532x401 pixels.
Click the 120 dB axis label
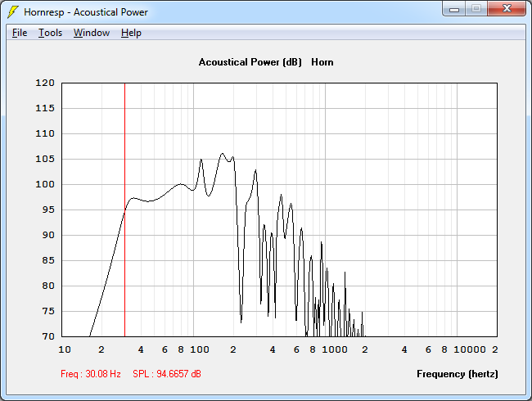coord(45,83)
